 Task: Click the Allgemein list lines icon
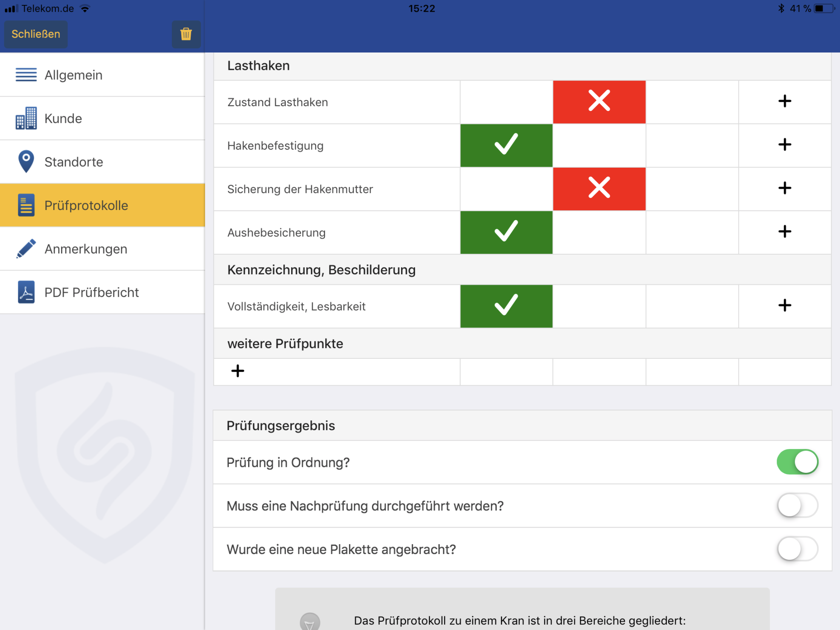pyautogui.click(x=26, y=75)
